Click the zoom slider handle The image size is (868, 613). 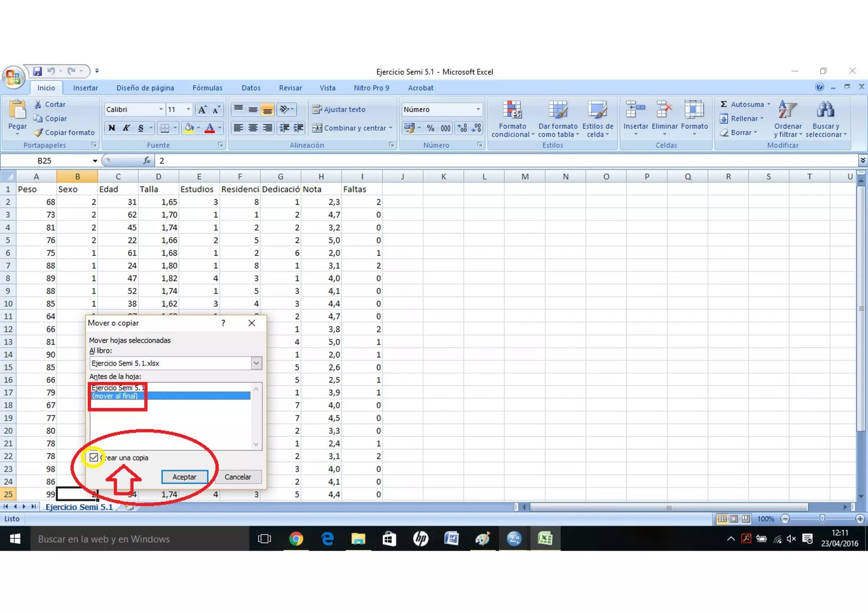click(x=822, y=519)
